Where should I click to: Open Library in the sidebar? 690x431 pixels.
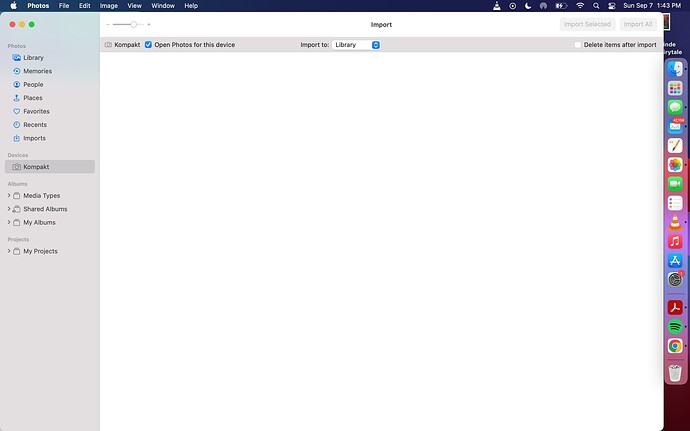[50, 58]
